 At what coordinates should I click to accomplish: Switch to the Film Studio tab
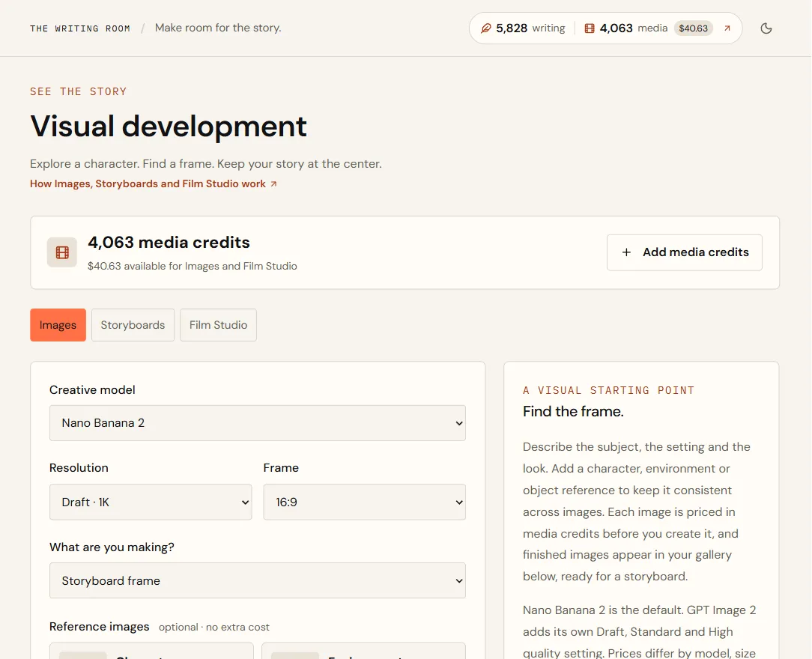click(218, 325)
